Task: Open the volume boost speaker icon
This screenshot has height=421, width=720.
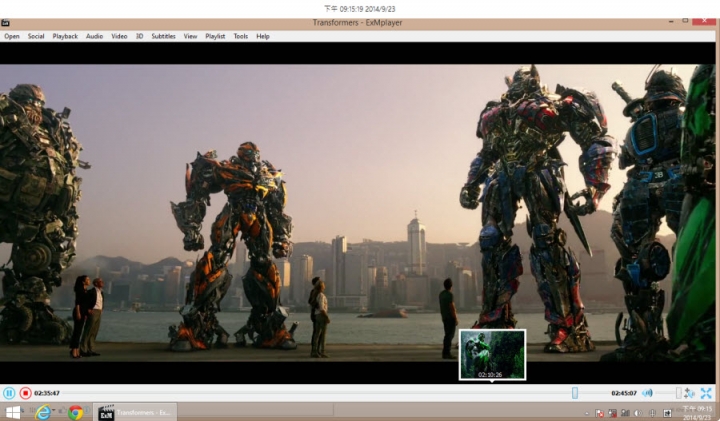Action: pyautogui.click(x=689, y=393)
